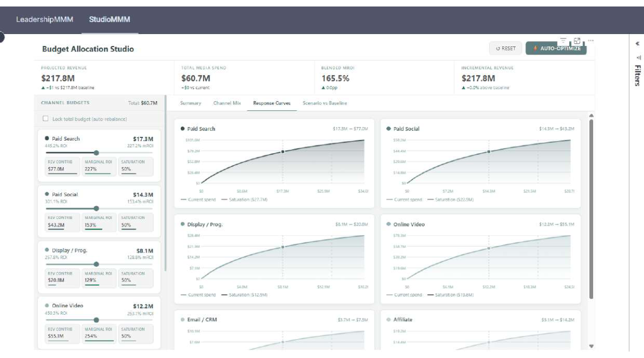Open the more options ellipsis menu
This screenshot has width=644, height=358.
[x=590, y=40]
